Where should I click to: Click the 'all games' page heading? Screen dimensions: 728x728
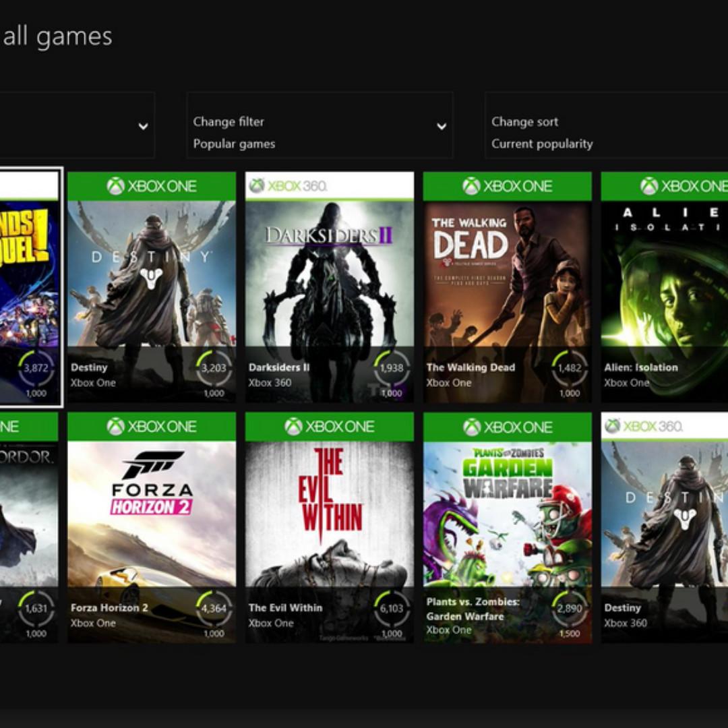57,36
